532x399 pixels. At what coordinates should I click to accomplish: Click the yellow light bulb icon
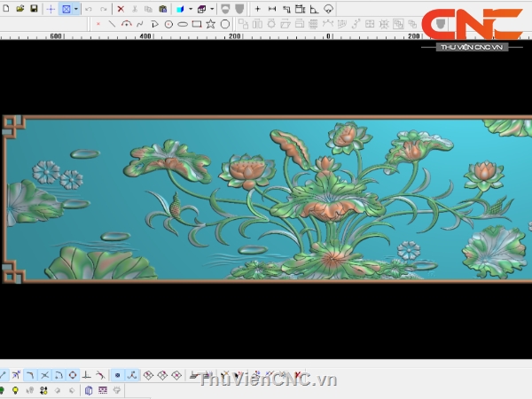coord(15,390)
